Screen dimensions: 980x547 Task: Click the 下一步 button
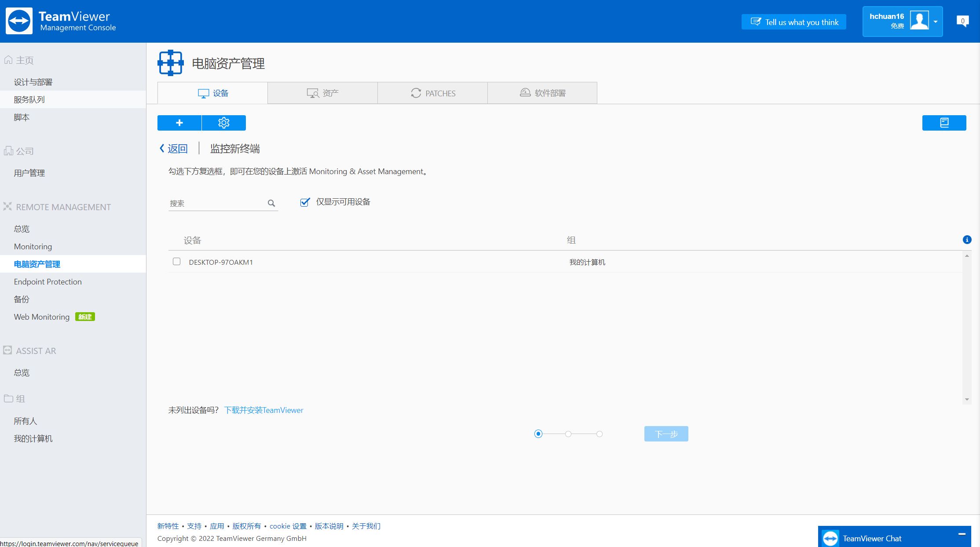coord(666,434)
